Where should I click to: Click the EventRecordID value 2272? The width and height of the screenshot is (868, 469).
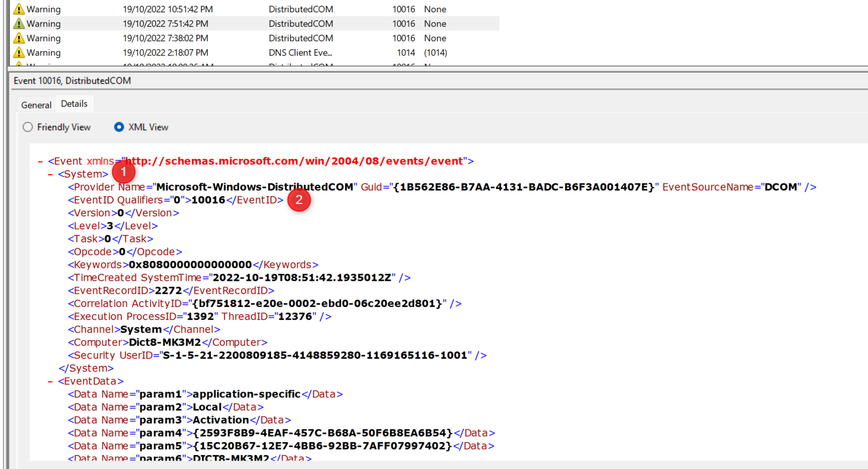(x=169, y=291)
